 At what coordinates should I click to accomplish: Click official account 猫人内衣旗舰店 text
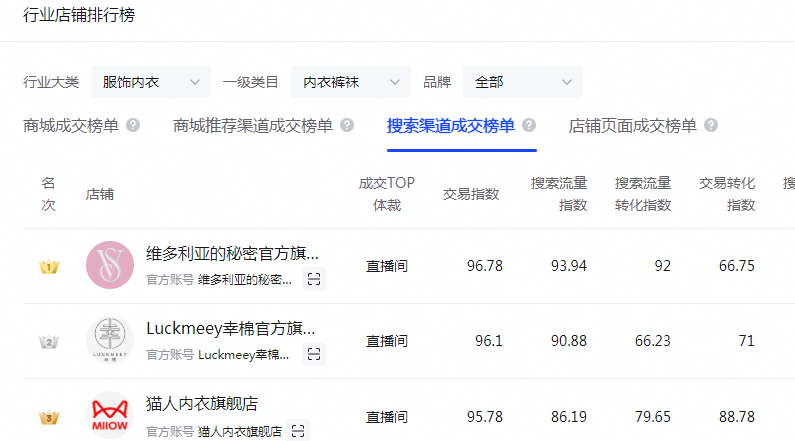coord(240,431)
